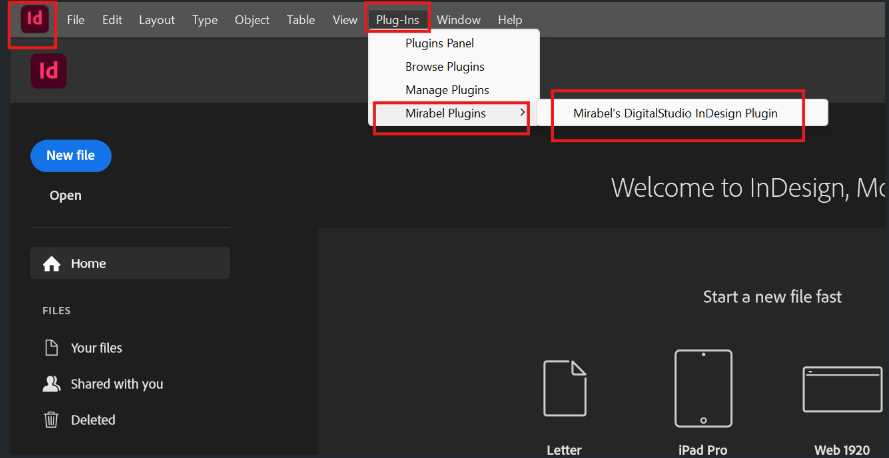Open the Deleted files section

pyautogui.click(x=93, y=420)
